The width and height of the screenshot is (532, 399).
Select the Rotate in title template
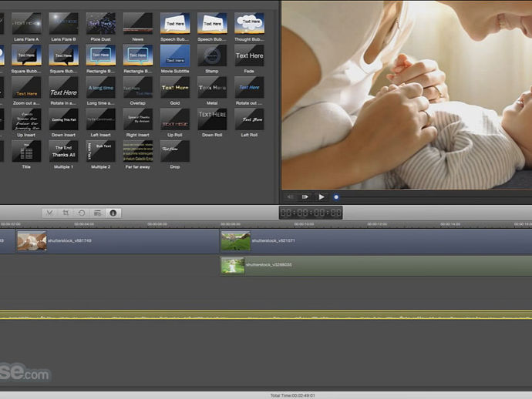pos(63,91)
